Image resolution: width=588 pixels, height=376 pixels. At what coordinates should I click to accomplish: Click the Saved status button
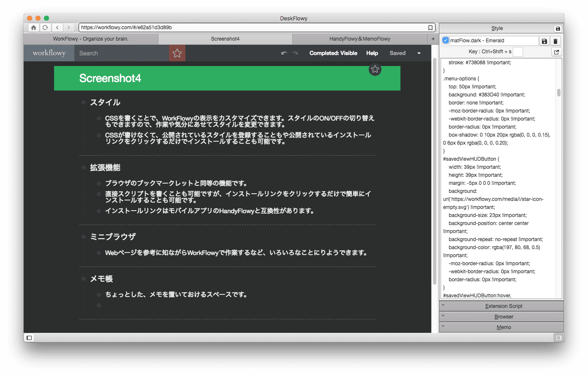[397, 53]
